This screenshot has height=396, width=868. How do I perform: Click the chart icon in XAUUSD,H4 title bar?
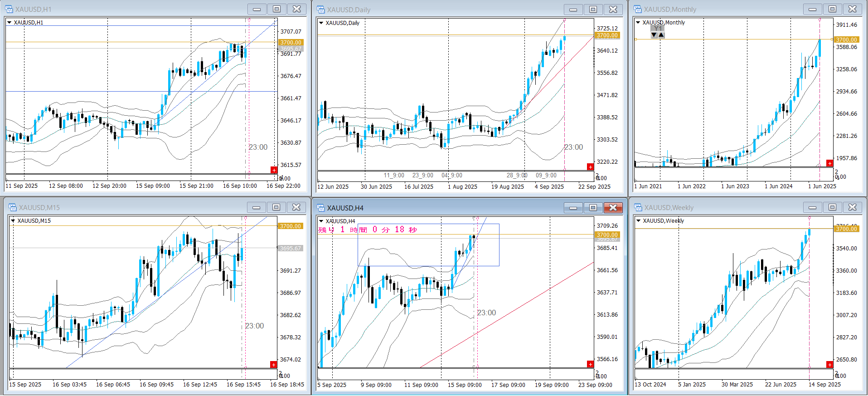(x=321, y=208)
